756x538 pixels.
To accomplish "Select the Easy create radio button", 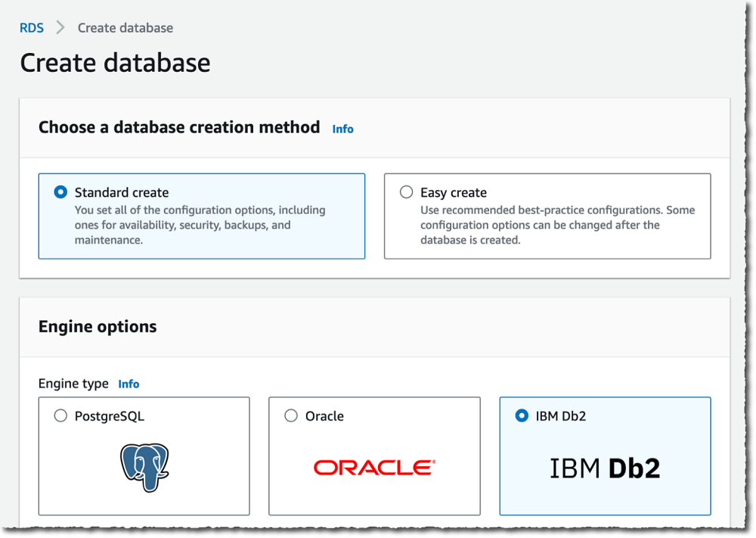I will 406,191.
